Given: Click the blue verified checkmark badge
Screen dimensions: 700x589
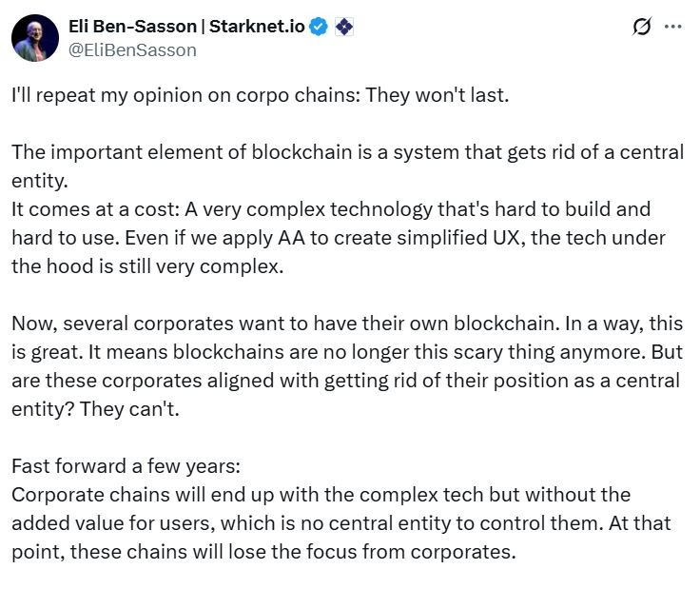Looking at the screenshot, I should [319, 27].
